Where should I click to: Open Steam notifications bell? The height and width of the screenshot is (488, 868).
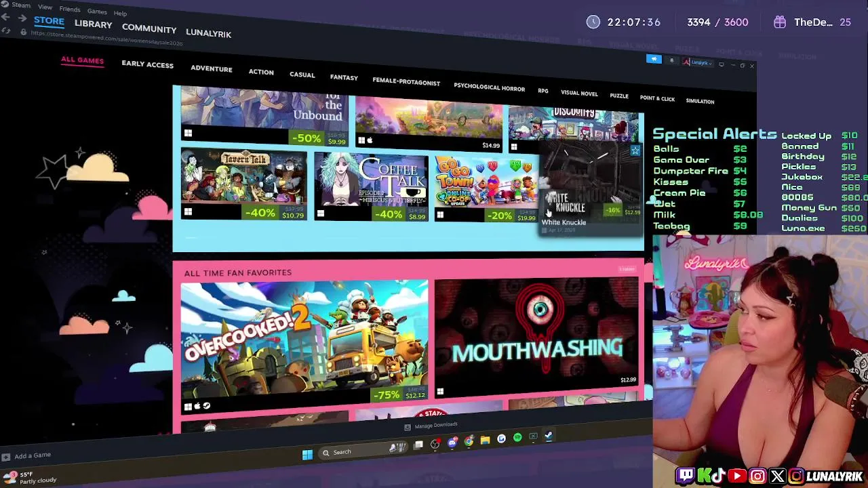(671, 61)
